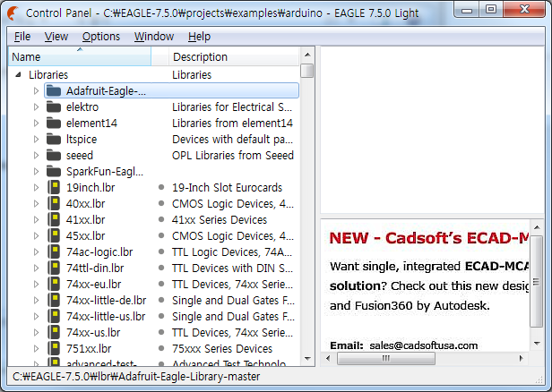Toggle the in-use dot for 74ac-logic.lbr
The image size is (552, 392).
[x=161, y=251]
